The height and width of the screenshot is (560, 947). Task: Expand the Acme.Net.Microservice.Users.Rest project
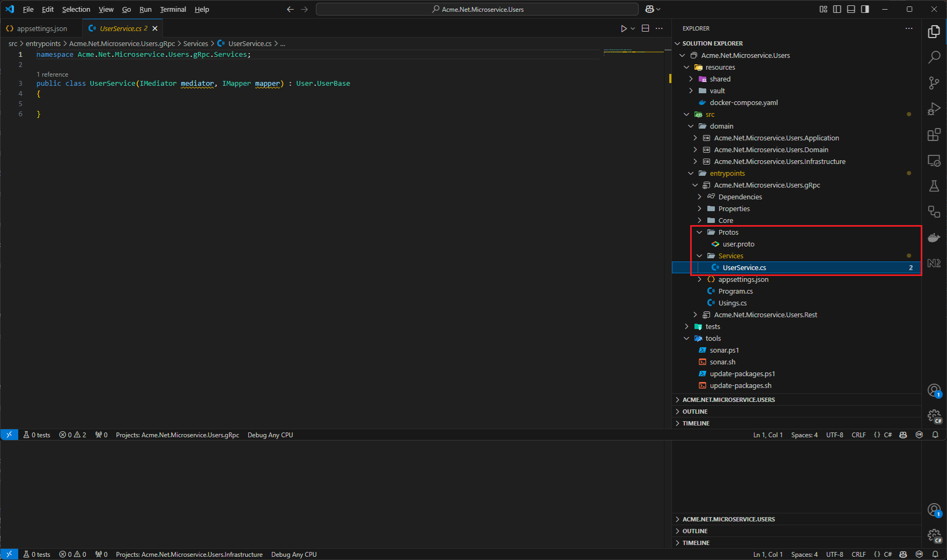pyautogui.click(x=695, y=315)
